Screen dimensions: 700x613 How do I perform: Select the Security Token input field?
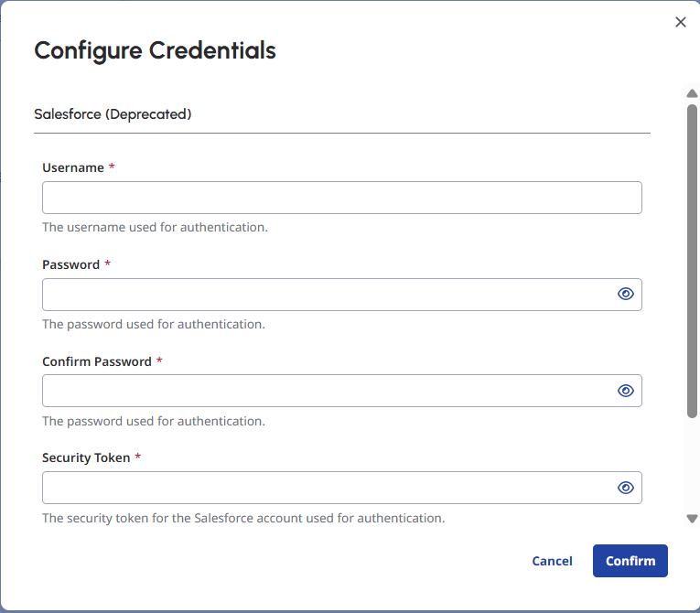click(x=342, y=488)
